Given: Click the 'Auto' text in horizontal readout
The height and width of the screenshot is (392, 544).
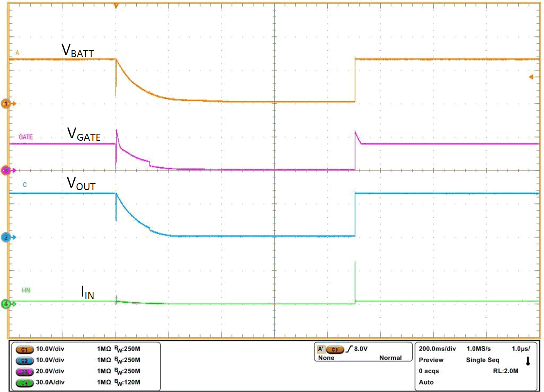Looking at the screenshot, I should click(426, 382).
